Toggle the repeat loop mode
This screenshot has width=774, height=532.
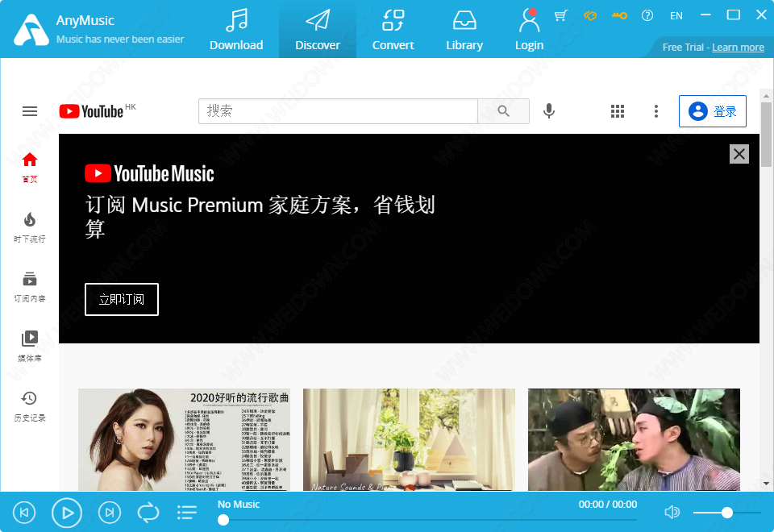[148, 513]
